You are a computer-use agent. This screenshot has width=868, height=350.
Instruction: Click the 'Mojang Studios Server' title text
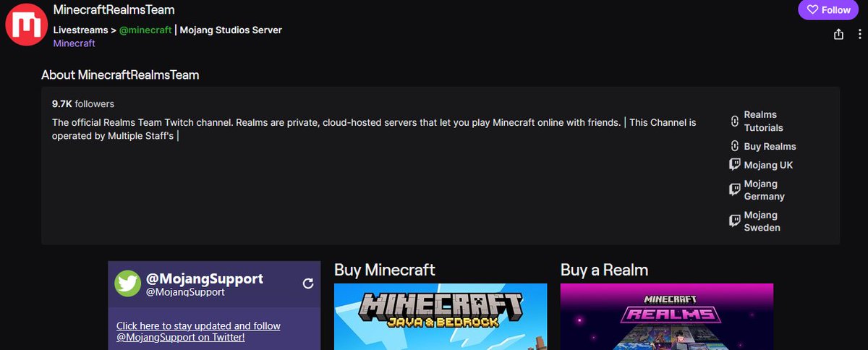pos(231,30)
